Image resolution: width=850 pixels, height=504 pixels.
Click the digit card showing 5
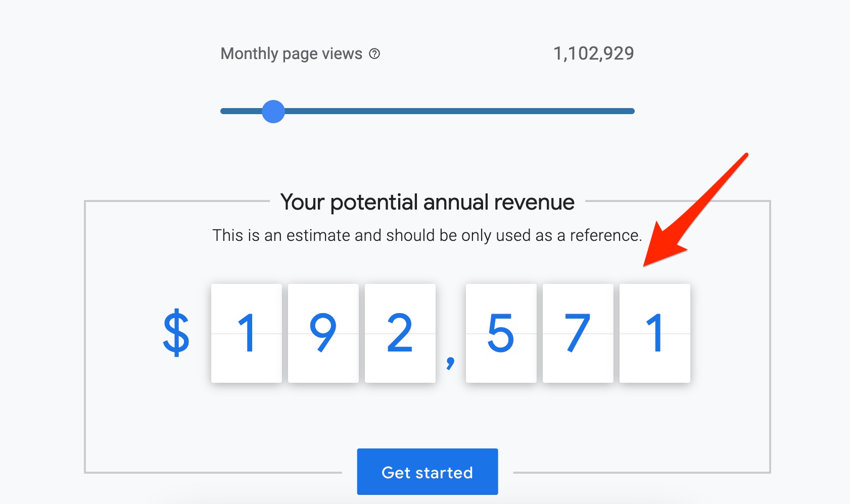pyautogui.click(x=501, y=333)
